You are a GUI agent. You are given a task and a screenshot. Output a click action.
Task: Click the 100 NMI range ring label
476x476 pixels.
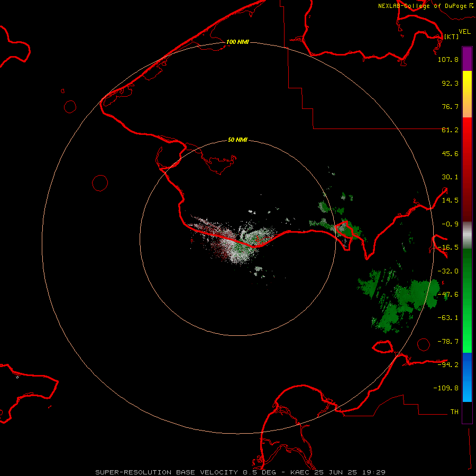point(237,42)
